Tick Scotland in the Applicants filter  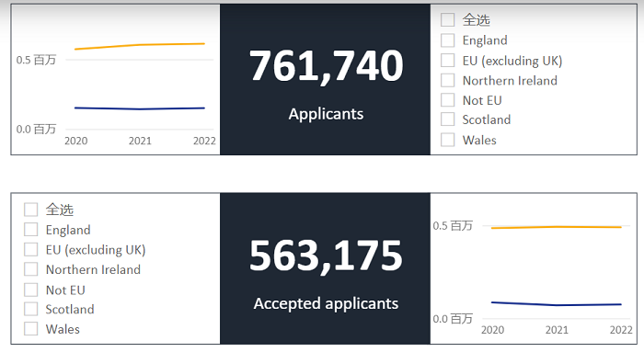pyautogui.click(x=448, y=119)
